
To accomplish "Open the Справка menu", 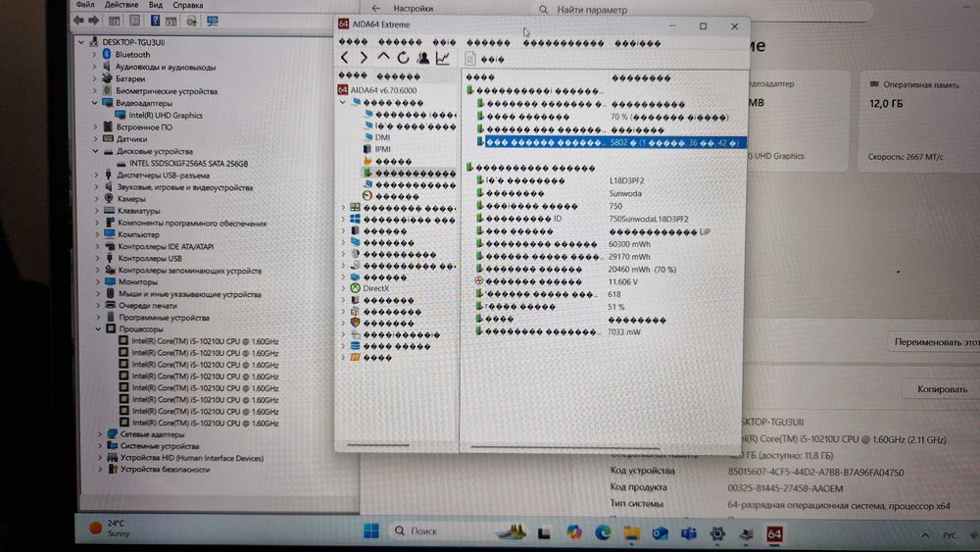I will coord(187,5).
